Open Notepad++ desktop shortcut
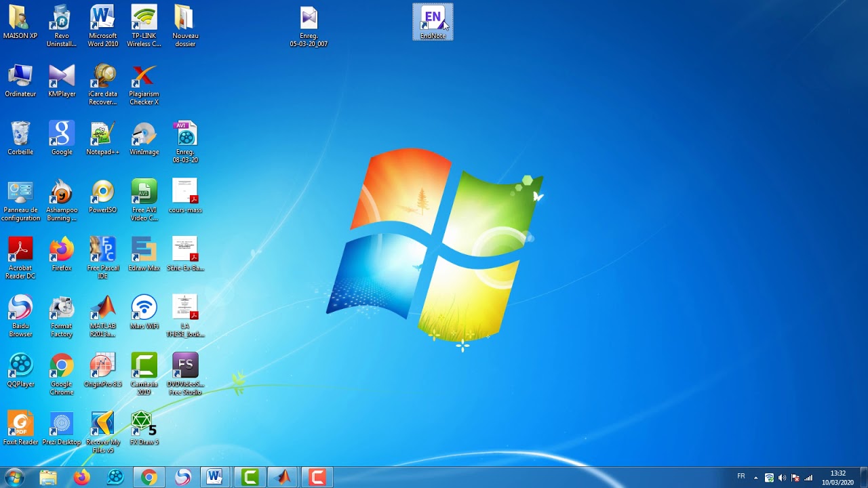 (103, 138)
